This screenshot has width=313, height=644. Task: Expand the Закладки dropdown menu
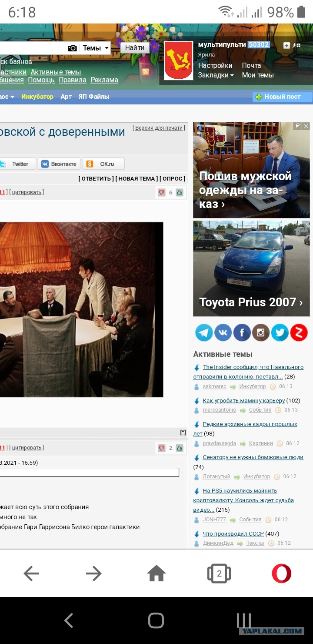(216, 75)
